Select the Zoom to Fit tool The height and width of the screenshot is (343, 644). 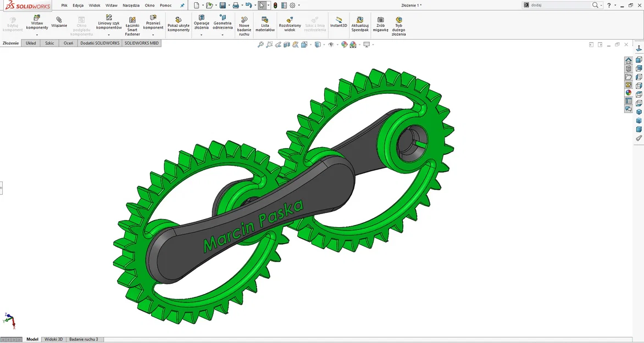click(x=260, y=44)
